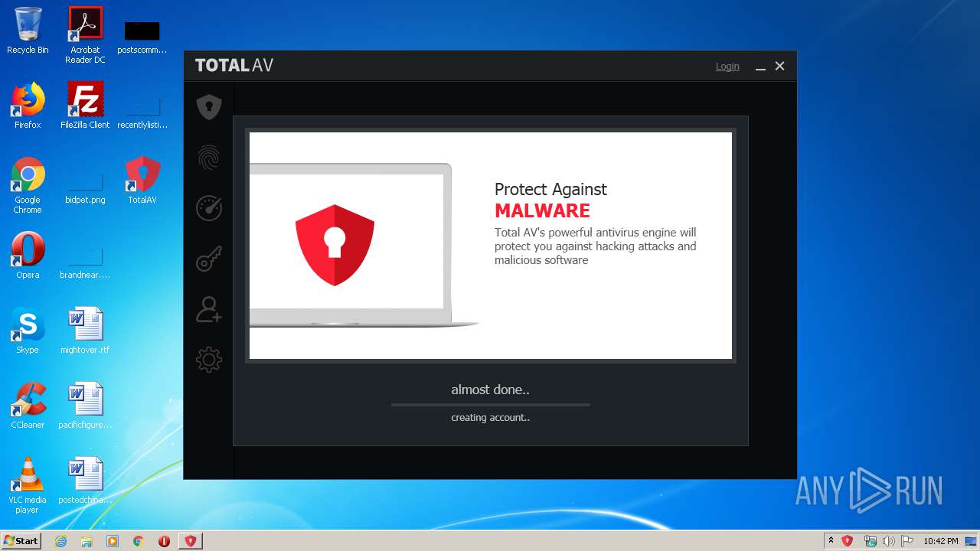Screen dimensions: 980x551
Task: Select the Google Chrome desktop shortcut
Action: (28, 185)
